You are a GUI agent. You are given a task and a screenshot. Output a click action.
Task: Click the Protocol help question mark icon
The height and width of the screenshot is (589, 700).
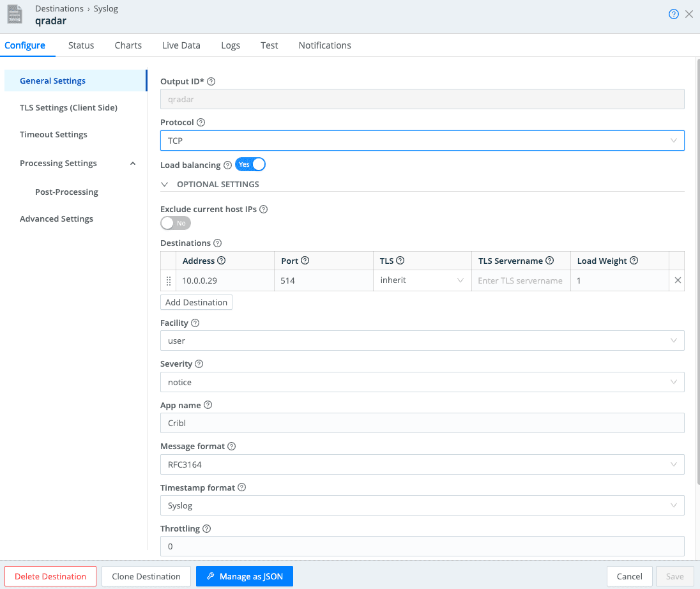click(x=201, y=123)
